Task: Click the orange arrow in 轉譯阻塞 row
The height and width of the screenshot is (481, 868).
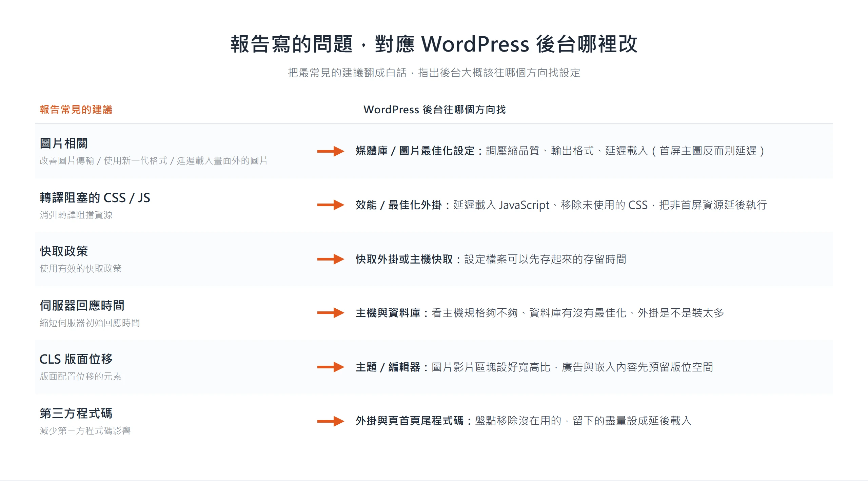Action: click(331, 205)
